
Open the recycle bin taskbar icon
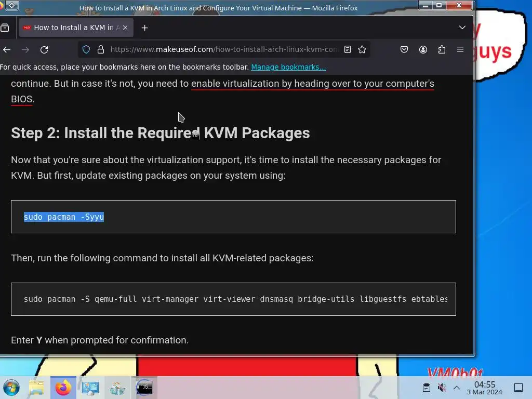pyautogui.click(x=117, y=388)
